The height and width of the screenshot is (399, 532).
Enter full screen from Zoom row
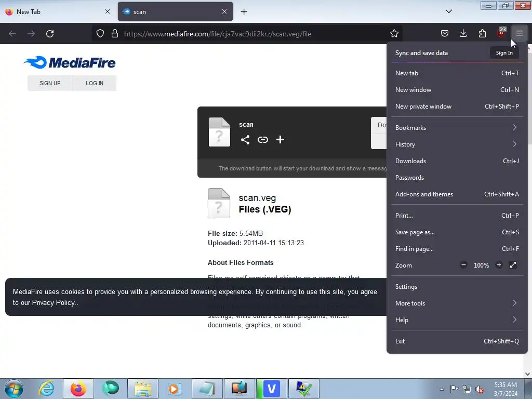(x=513, y=265)
